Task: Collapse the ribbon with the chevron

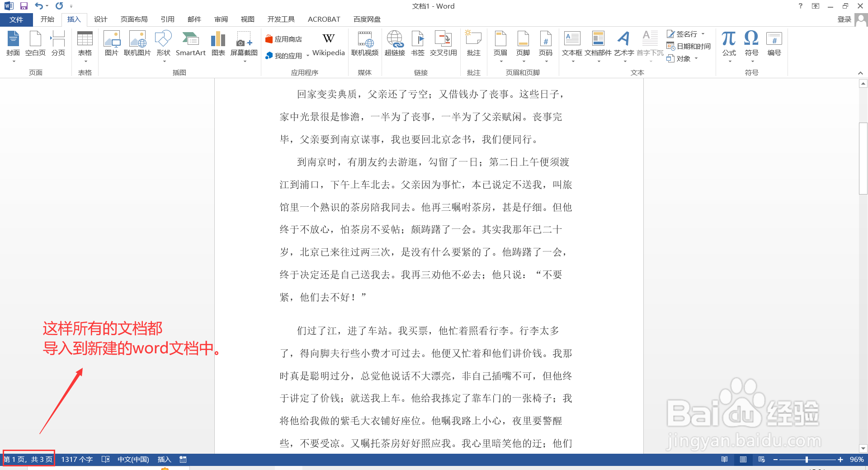Action: click(x=860, y=73)
